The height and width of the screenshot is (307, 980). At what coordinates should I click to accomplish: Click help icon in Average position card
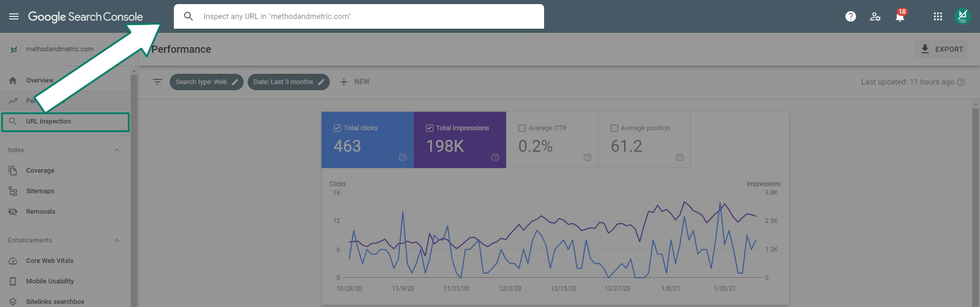(679, 157)
